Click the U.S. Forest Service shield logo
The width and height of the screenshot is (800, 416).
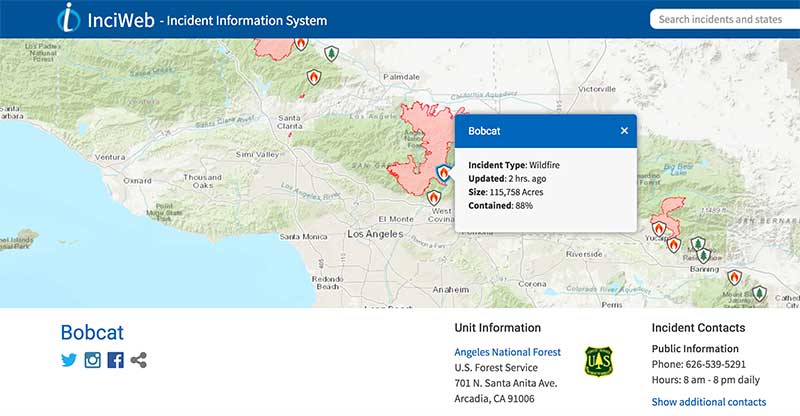tap(598, 361)
